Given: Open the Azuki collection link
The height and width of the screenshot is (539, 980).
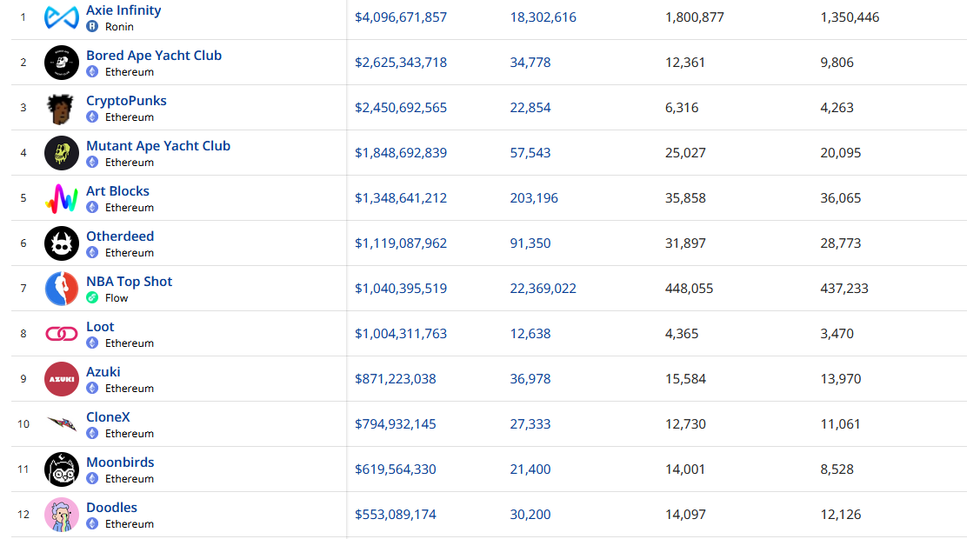Looking at the screenshot, I should click(103, 372).
